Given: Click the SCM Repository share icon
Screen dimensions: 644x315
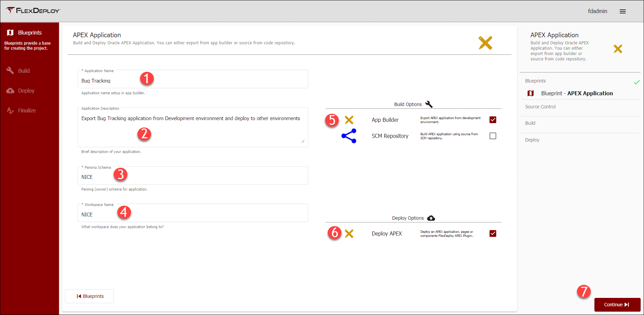Looking at the screenshot, I should tap(349, 136).
